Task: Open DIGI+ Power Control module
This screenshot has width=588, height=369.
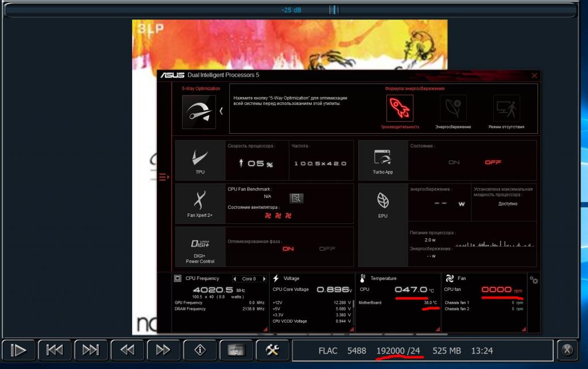Action: coord(200,247)
